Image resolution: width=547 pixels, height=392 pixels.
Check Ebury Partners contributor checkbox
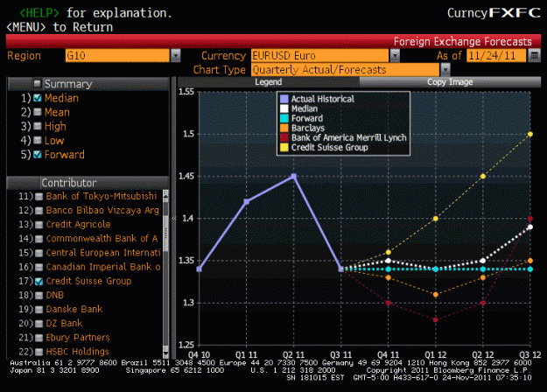[39, 338]
